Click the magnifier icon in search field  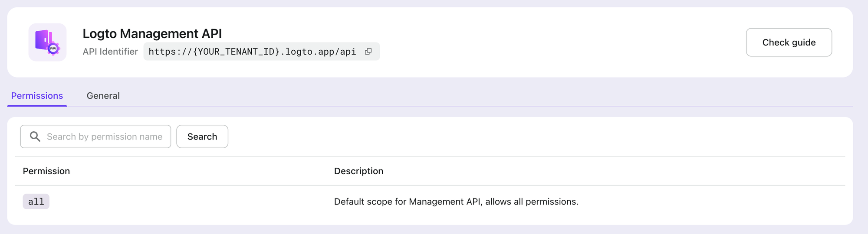(x=35, y=136)
